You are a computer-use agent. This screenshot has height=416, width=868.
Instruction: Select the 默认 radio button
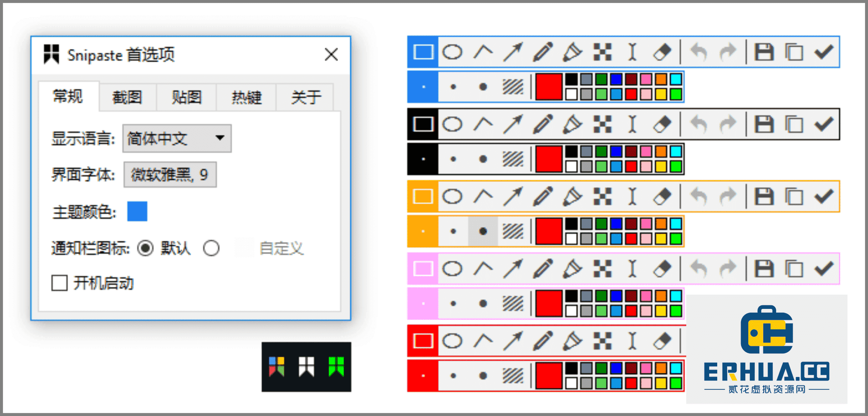(145, 248)
